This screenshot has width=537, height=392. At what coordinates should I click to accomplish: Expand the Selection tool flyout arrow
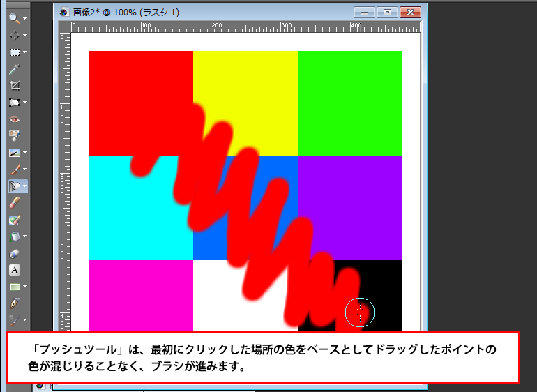(24, 52)
